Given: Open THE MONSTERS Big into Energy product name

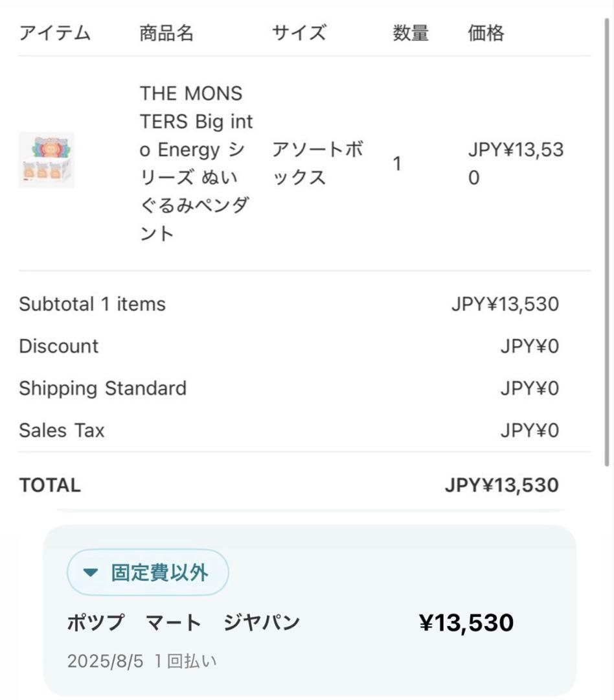Looking at the screenshot, I should click(x=196, y=163).
